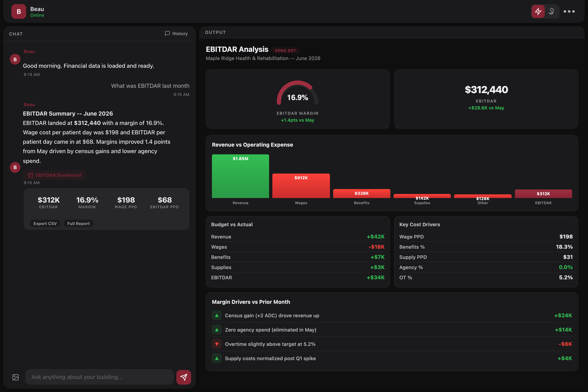
Task: Focus the 'Ask anything about your building' field
Action: pos(99,377)
